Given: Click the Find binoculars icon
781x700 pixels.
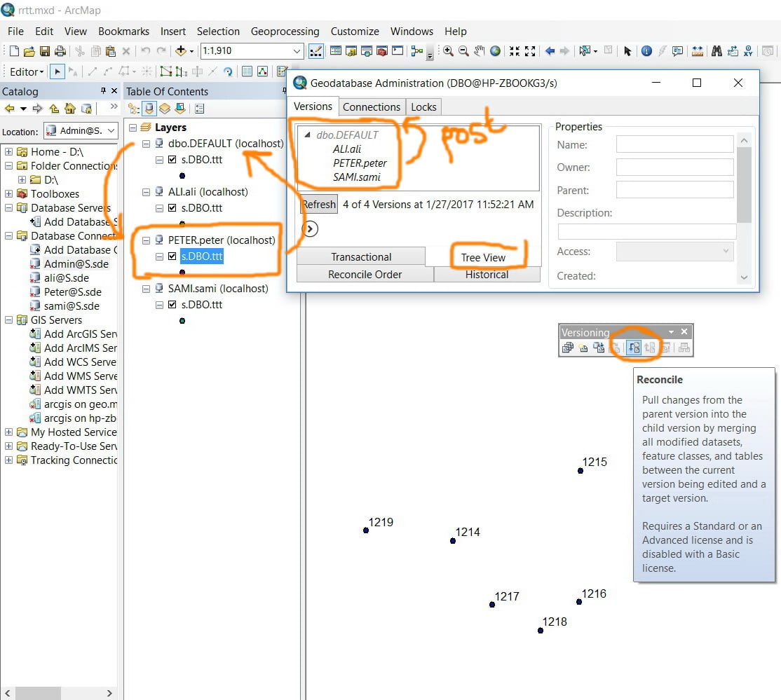Looking at the screenshot, I should (717, 50).
